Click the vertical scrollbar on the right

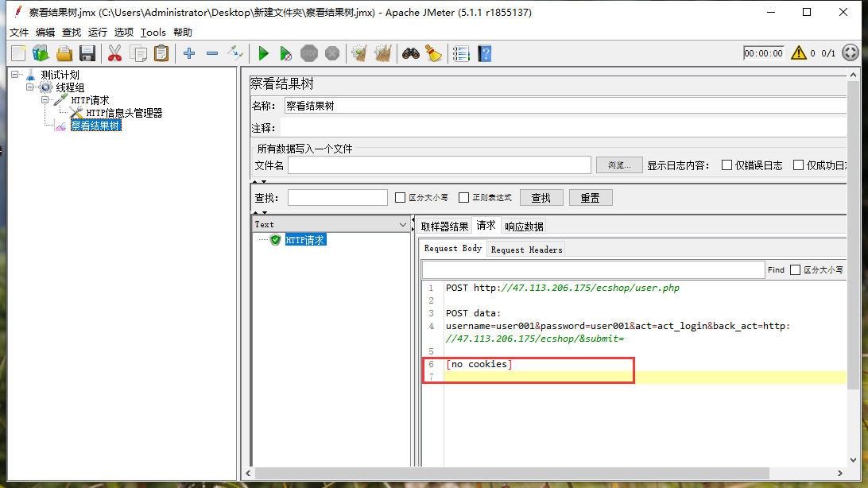(x=853, y=235)
